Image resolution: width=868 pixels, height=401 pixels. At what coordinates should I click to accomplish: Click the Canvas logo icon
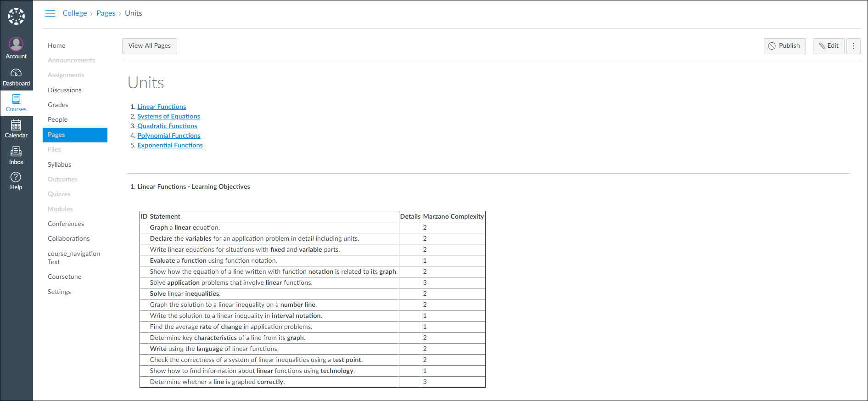pos(16,16)
